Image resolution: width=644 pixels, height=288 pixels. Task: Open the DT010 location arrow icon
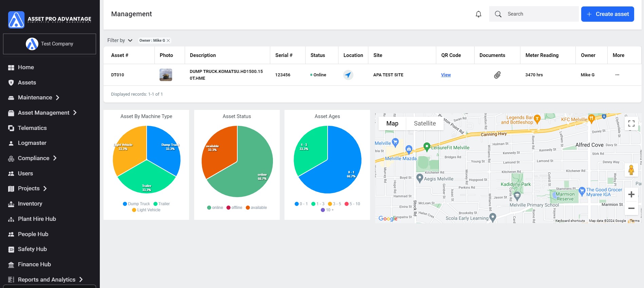point(348,75)
